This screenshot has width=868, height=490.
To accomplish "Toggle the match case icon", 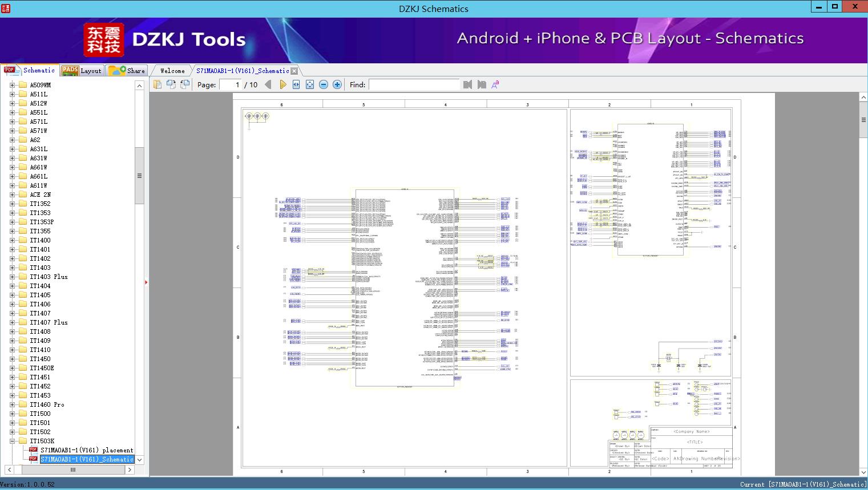I will (495, 84).
